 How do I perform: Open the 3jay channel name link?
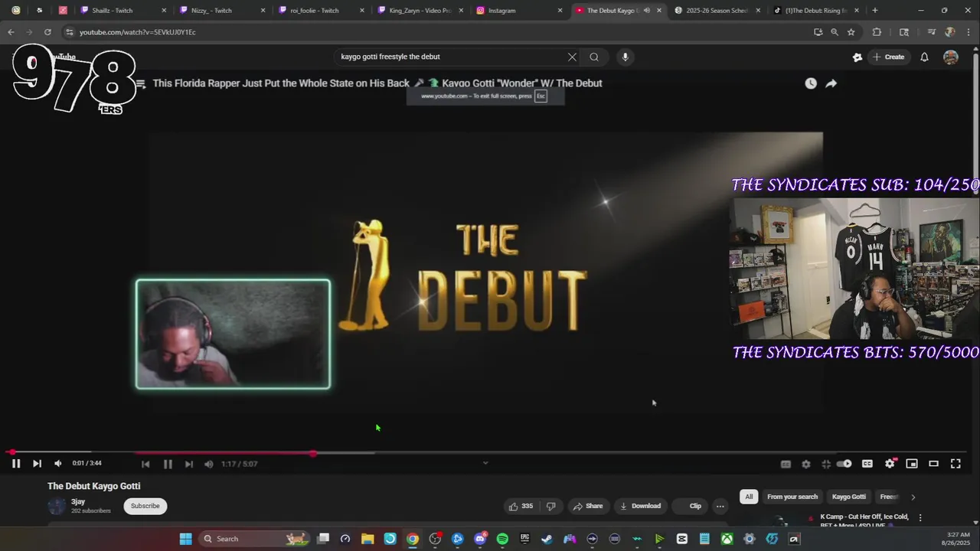point(78,501)
